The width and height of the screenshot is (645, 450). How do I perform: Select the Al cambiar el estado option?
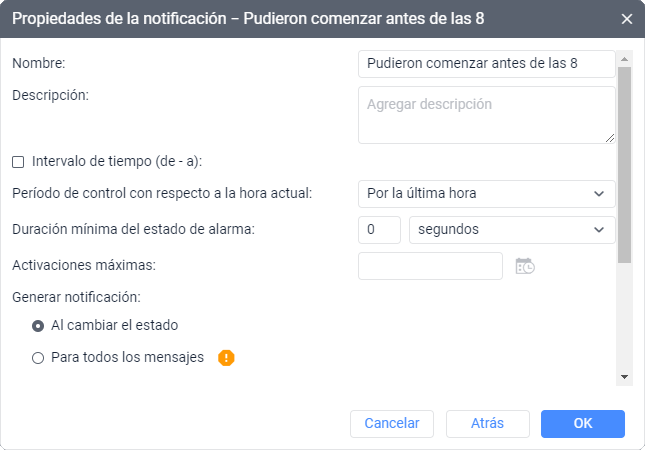click(38, 326)
